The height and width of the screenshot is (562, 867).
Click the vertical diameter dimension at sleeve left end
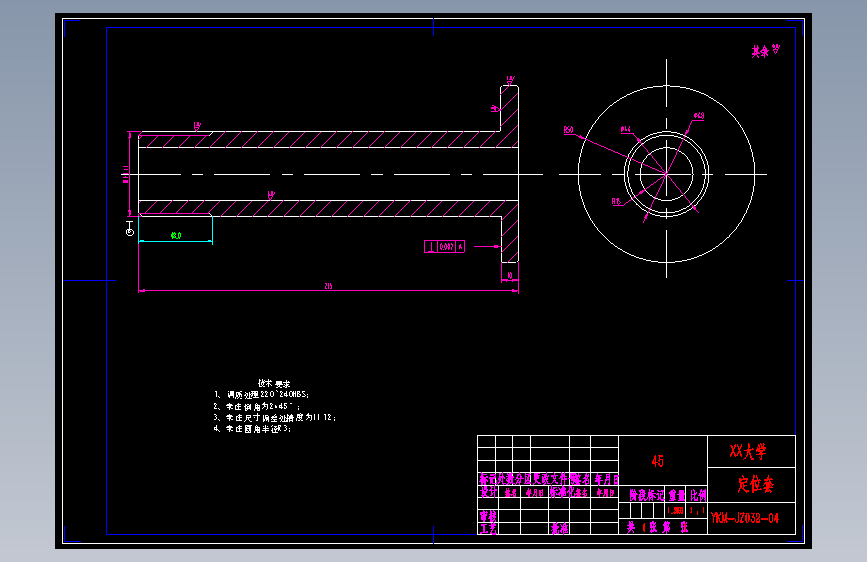coord(126,174)
